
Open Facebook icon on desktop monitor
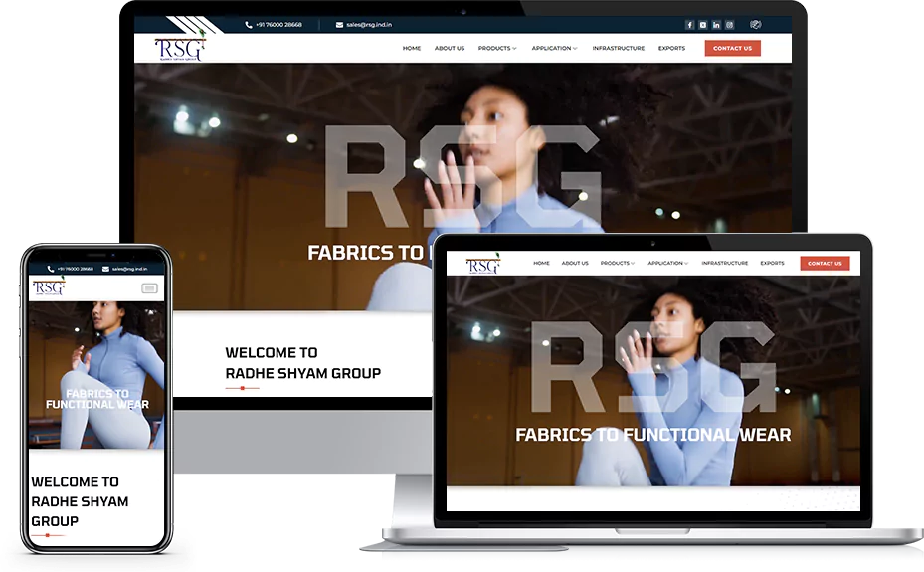pos(689,25)
